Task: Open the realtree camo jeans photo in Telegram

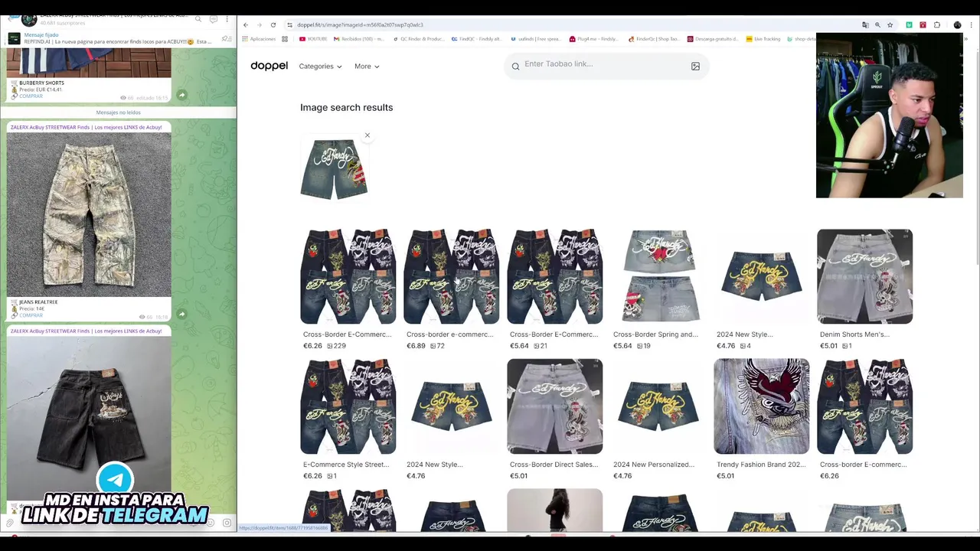Action: click(x=89, y=214)
